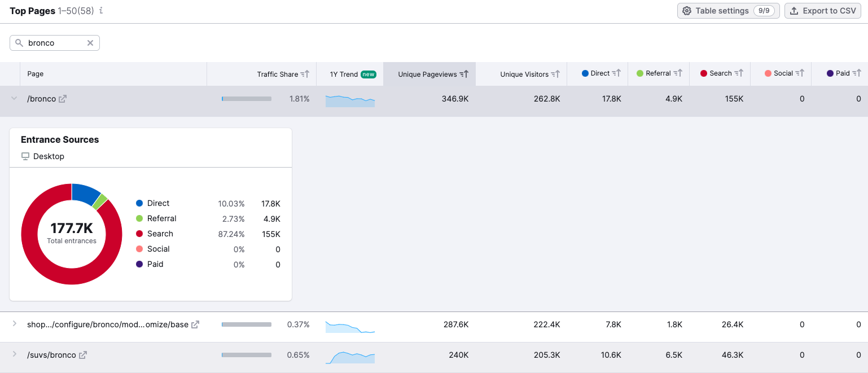Click the Export to CSV button
The height and width of the screenshot is (373, 868).
coord(822,10)
